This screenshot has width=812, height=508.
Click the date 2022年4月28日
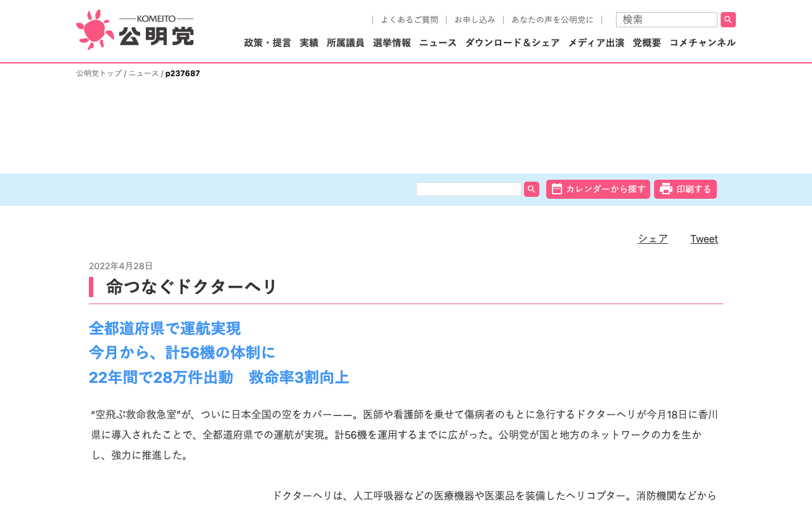[121, 266]
